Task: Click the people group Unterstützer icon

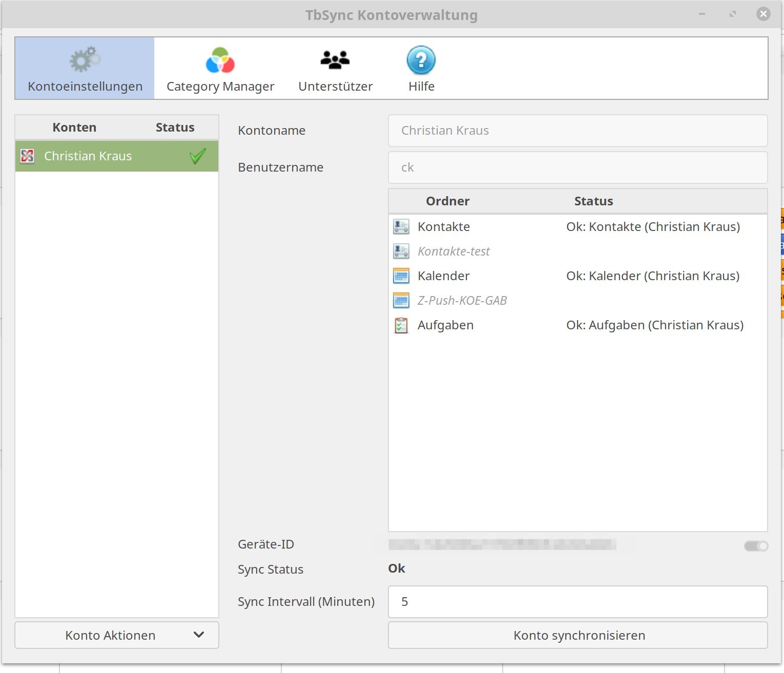Action: point(335,60)
